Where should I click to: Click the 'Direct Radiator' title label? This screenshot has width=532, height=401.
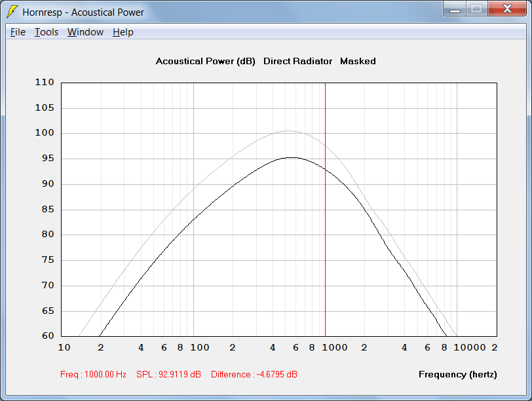[x=297, y=61]
